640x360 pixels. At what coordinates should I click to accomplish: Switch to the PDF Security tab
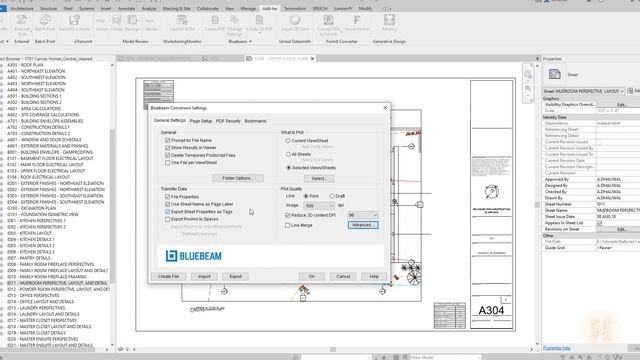pos(228,121)
